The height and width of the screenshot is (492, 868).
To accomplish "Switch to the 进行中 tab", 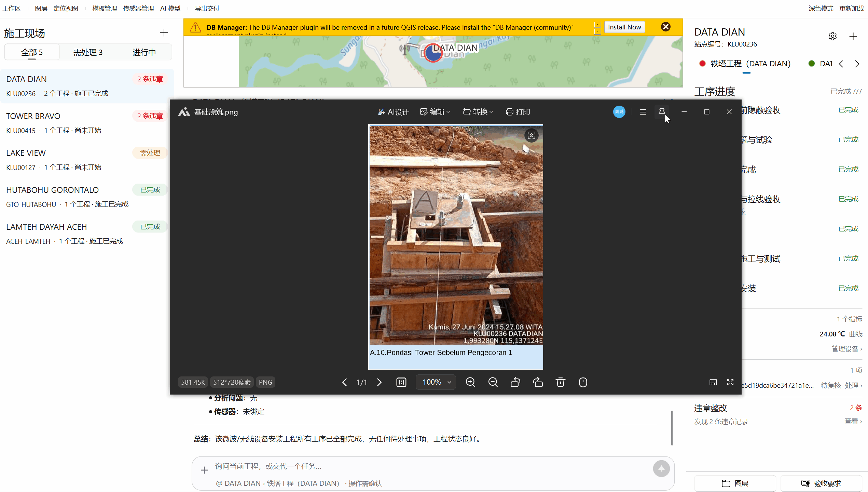I will pyautogui.click(x=144, y=52).
